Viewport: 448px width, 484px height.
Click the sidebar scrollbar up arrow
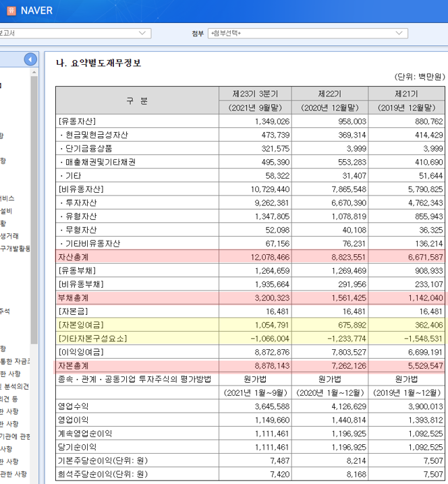pos(34,72)
